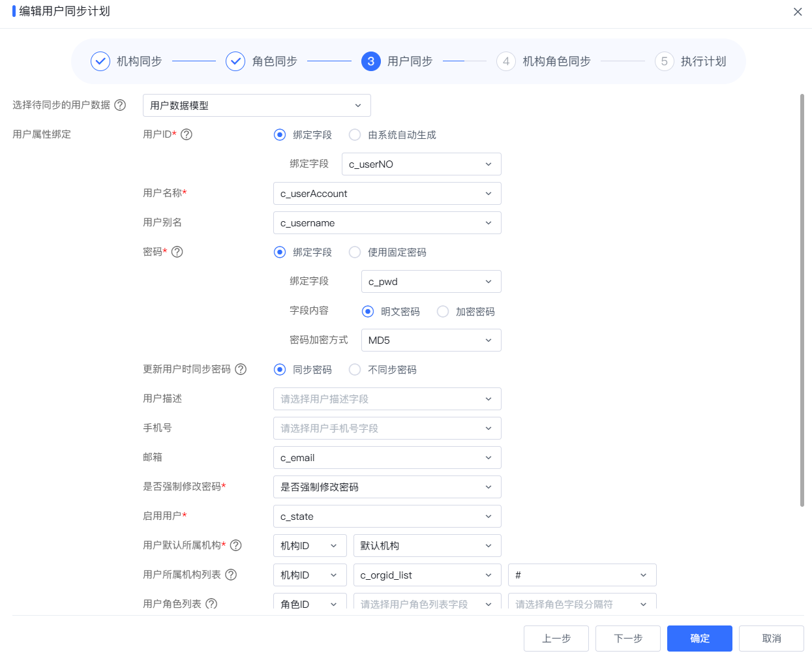Open the c_userAccount dropdown
812x662 pixels.
(x=387, y=194)
